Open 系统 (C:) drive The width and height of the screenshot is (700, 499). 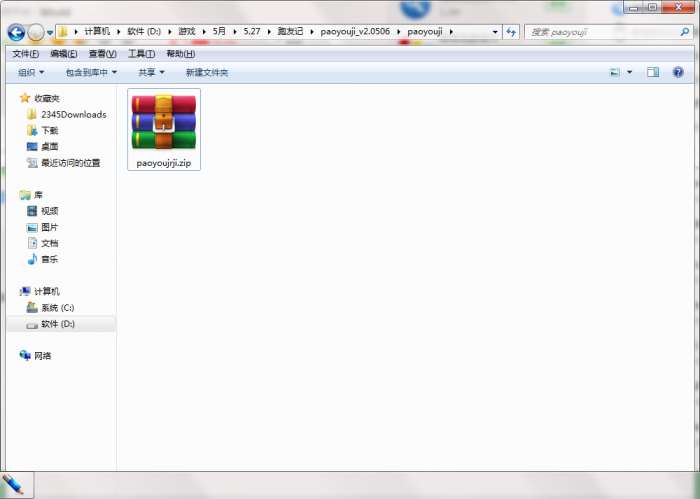[x=50, y=308]
